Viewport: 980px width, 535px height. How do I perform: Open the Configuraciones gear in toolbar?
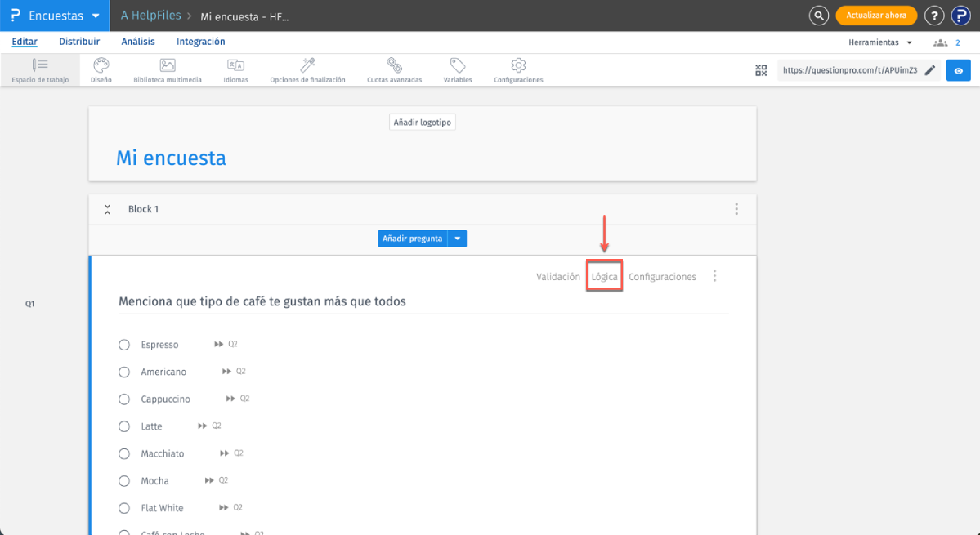(x=518, y=65)
